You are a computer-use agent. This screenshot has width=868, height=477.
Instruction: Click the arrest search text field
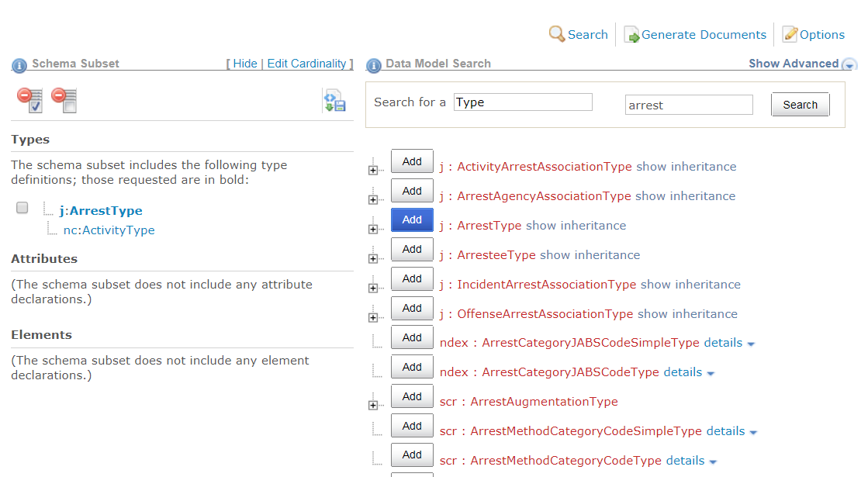(689, 105)
